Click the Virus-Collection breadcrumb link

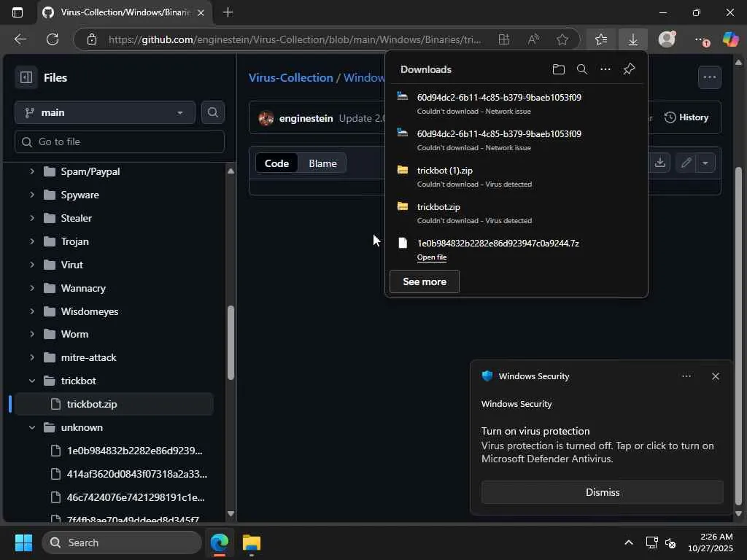[x=290, y=77]
